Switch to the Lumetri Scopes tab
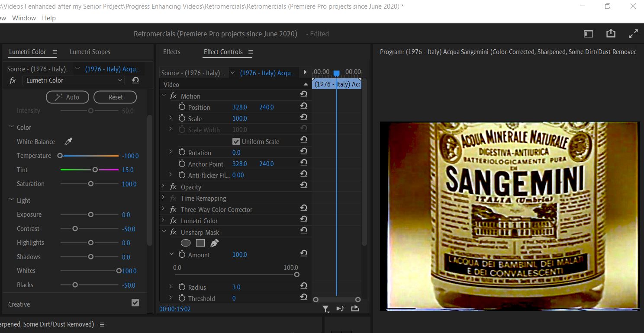This screenshot has width=644, height=333. click(x=90, y=52)
